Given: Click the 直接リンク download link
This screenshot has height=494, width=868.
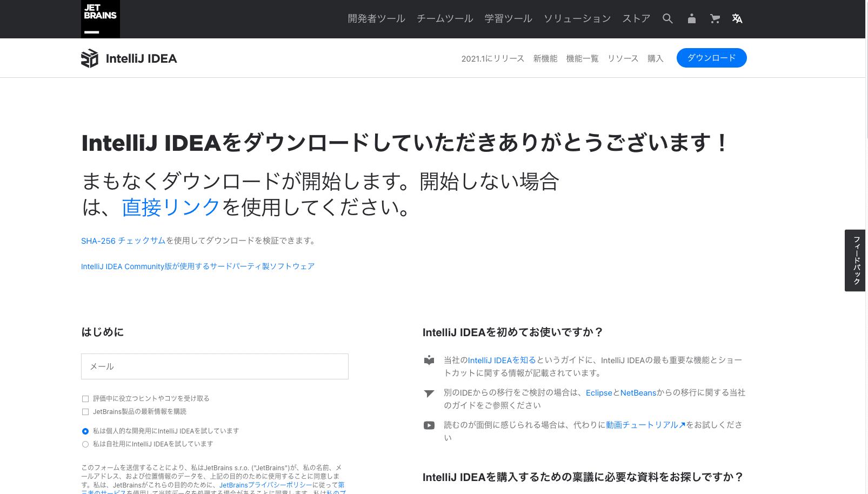Looking at the screenshot, I should coord(171,208).
